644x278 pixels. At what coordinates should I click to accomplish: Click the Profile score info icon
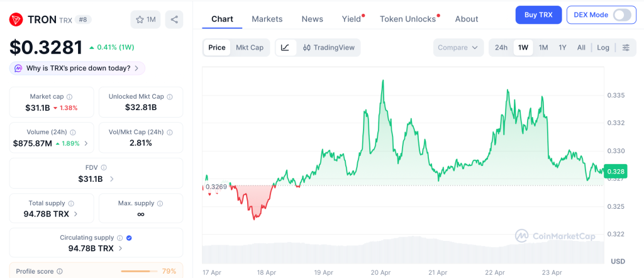click(x=60, y=271)
